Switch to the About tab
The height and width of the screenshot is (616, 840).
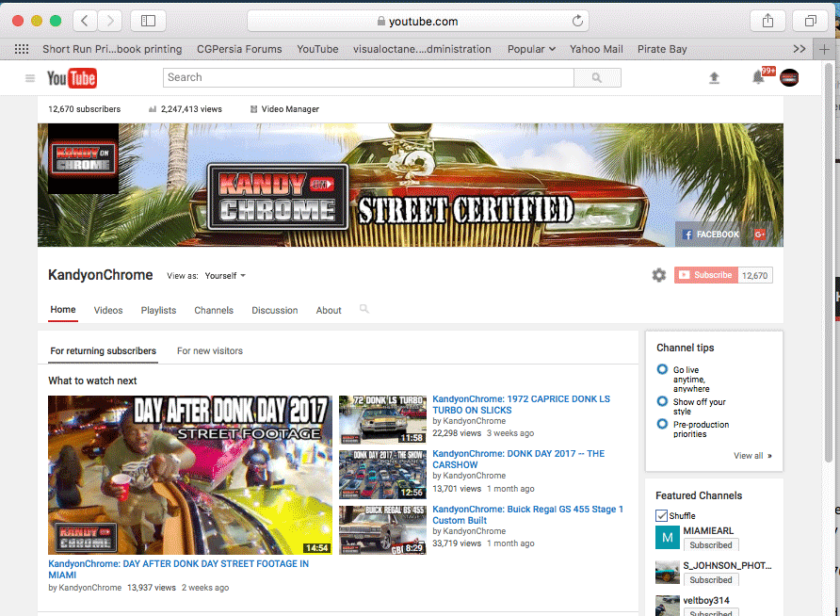(x=329, y=310)
